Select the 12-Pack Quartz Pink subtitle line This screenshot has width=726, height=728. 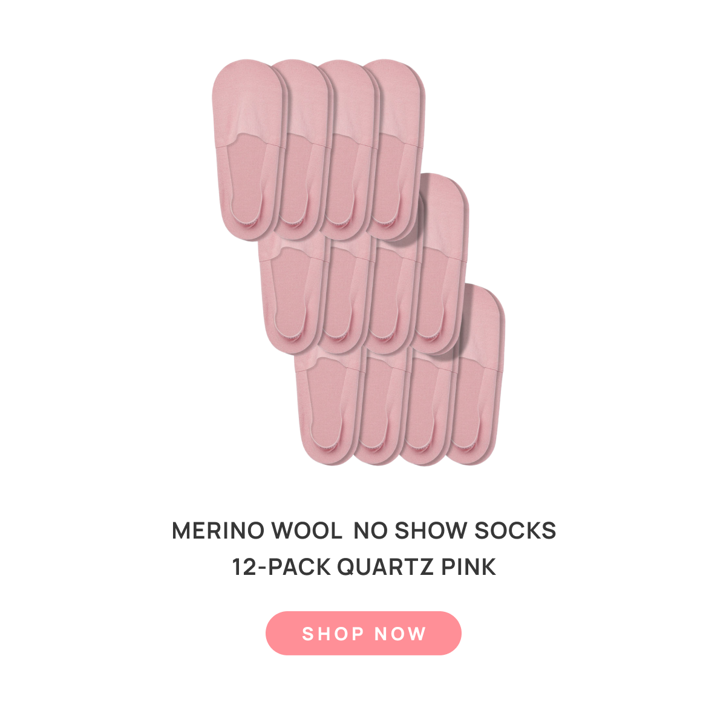point(364,568)
